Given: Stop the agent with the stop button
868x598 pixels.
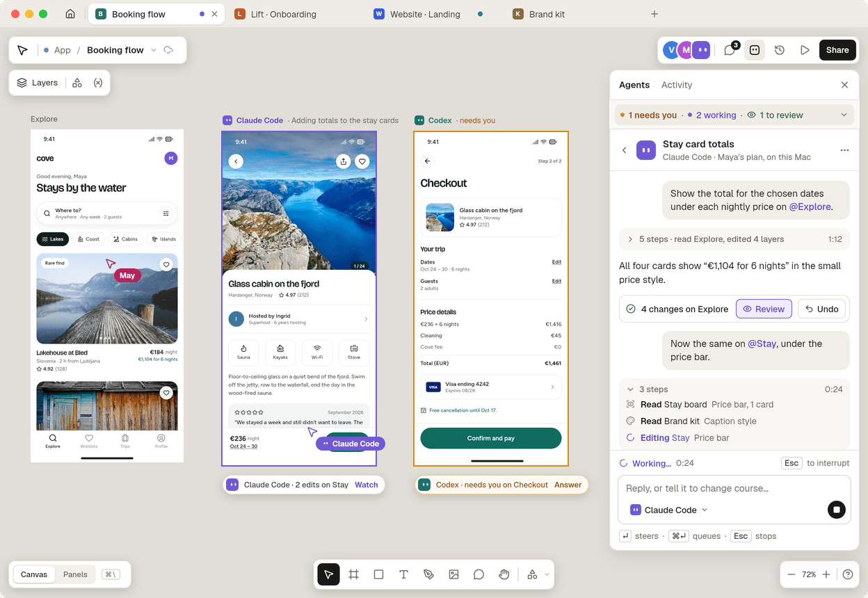Looking at the screenshot, I should [x=837, y=510].
